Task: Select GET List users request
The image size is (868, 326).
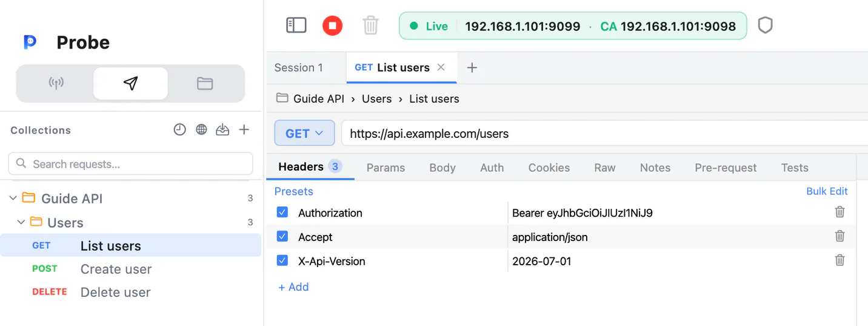Action: [130, 245]
